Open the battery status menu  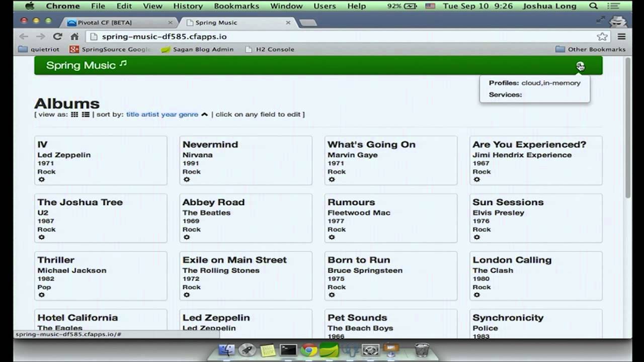pos(403,6)
